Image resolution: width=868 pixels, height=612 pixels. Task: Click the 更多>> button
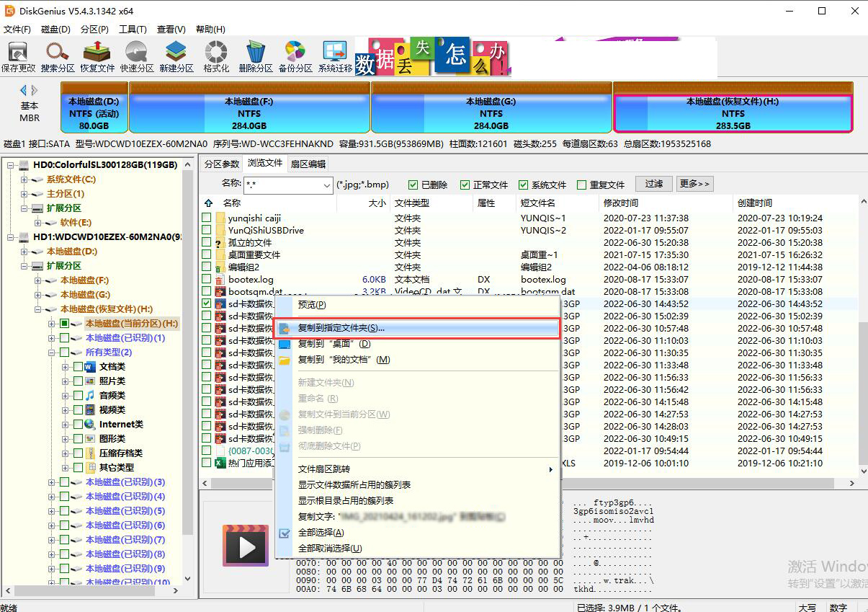pos(695,185)
